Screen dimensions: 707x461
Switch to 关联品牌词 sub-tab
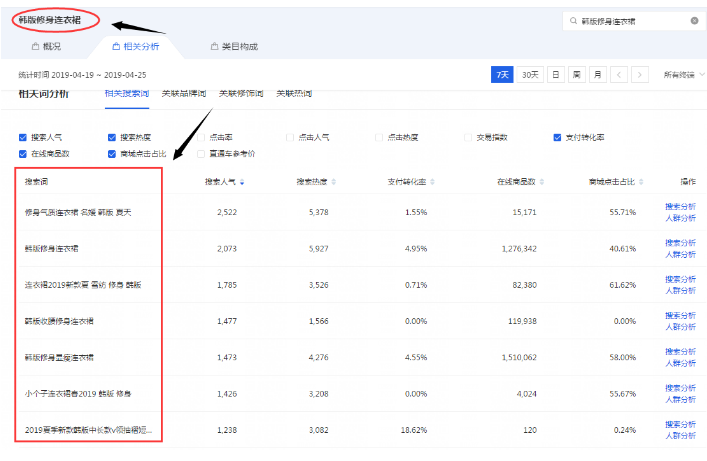click(184, 94)
